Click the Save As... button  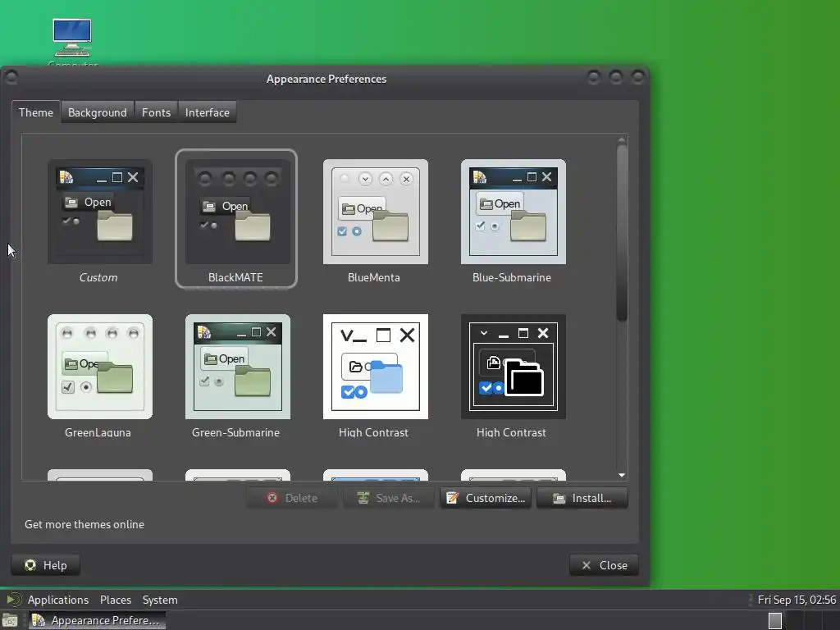click(388, 498)
